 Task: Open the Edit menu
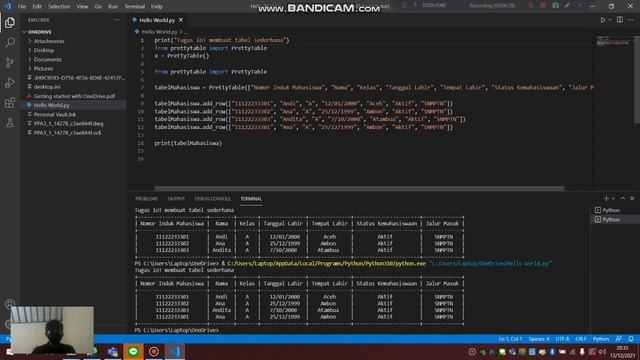(37, 7)
